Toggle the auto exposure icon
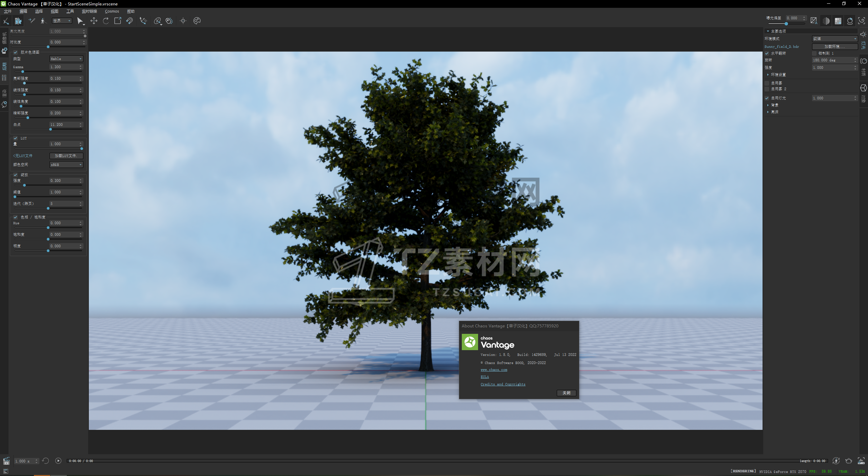 click(814, 21)
